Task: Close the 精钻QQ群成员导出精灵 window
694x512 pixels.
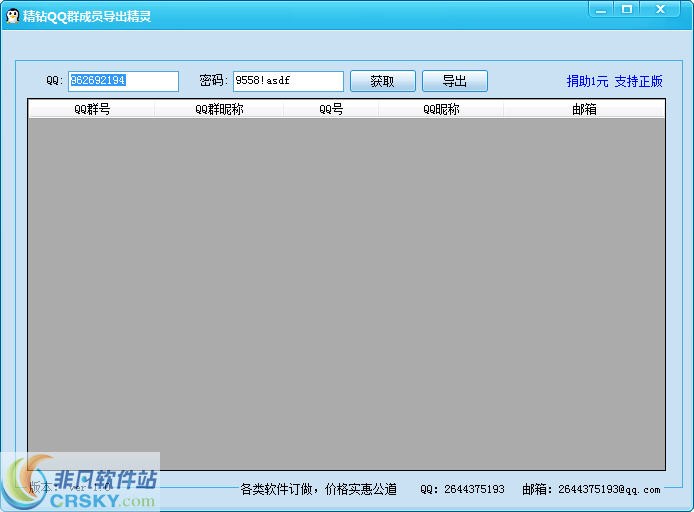Action: (x=660, y=9)
